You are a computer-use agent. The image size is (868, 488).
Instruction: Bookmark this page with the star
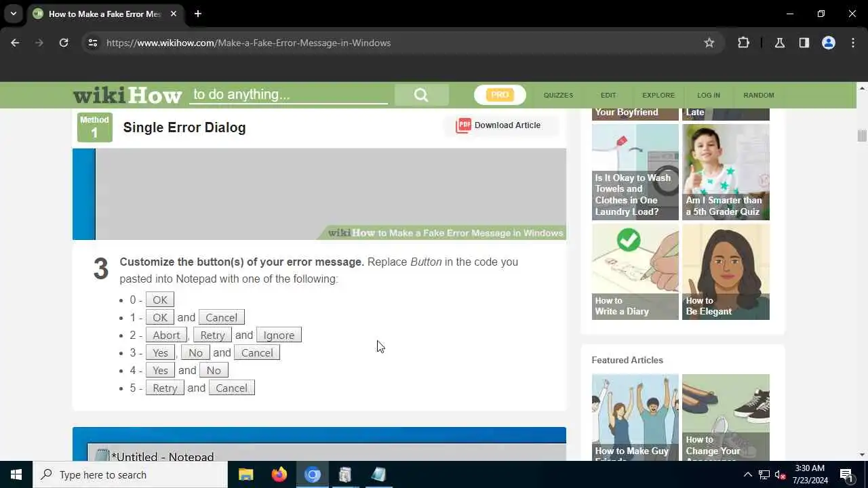click(709, 43)
